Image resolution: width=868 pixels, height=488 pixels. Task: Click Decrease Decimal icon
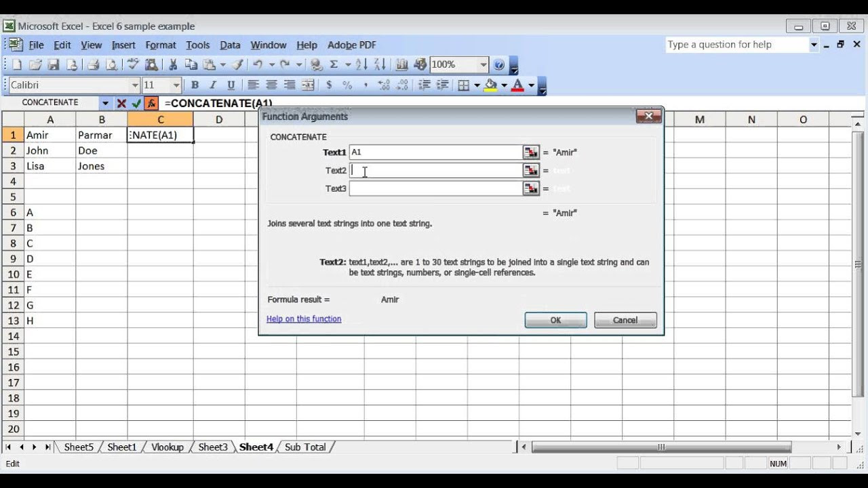pos(402,85)
